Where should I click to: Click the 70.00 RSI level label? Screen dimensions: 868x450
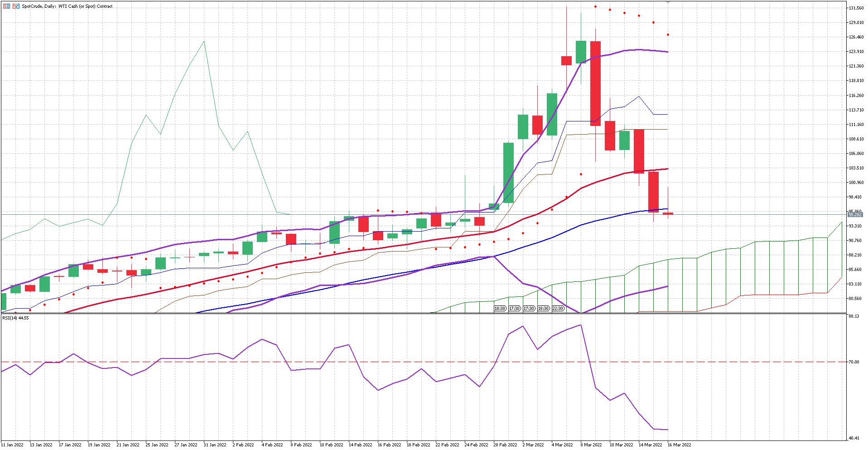click(855, 362)
